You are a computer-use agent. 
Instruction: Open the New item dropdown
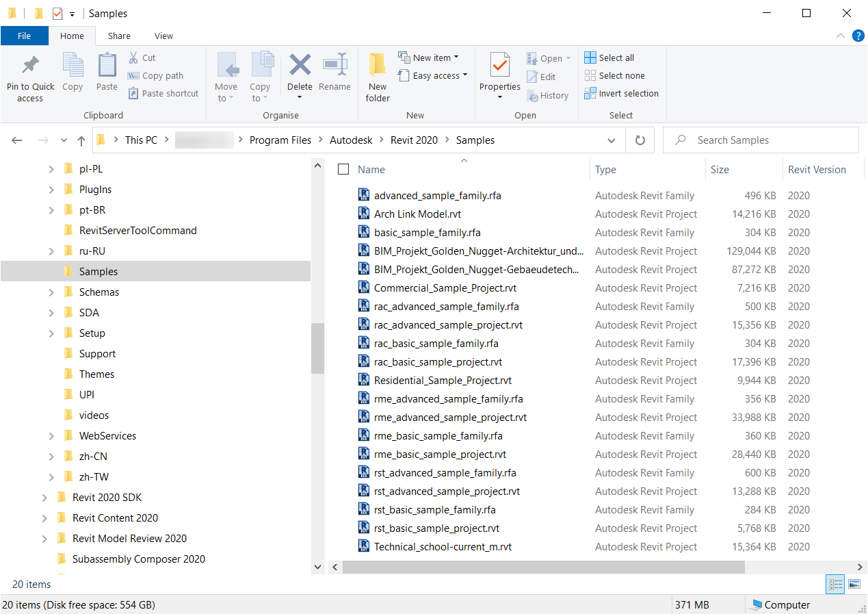coord(456,57)
